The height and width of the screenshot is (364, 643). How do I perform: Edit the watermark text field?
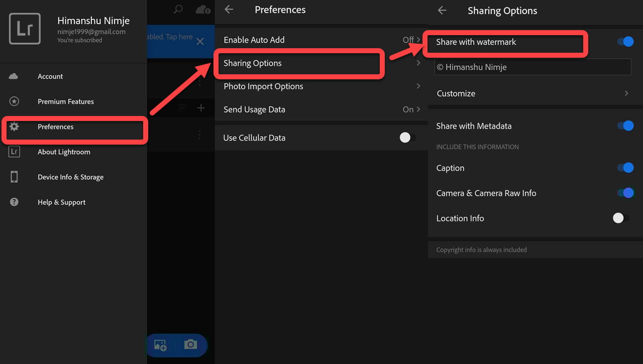tap(532, 67)
